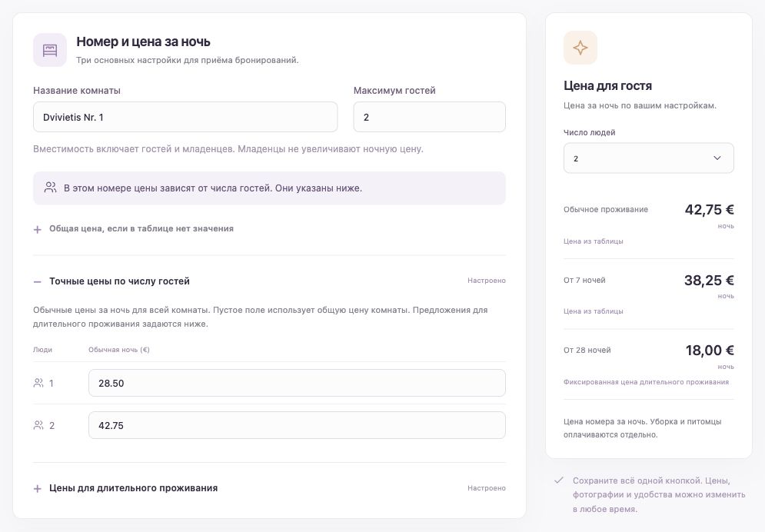Click the chevron arrow in the people count selector
The width and height of the screenshot is (765, 532).
pyautogui.click(x=717, y=158)
